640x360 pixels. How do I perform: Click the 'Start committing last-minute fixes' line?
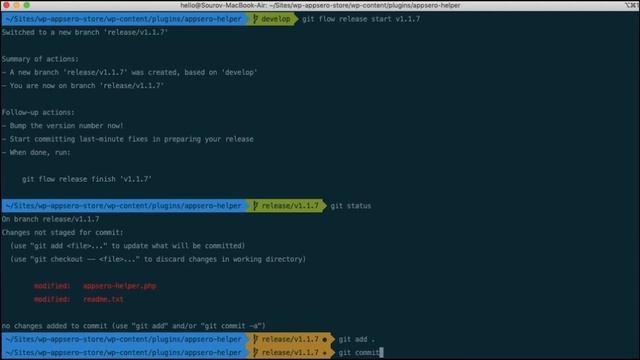pyautogui.click(x=127, y=139)
